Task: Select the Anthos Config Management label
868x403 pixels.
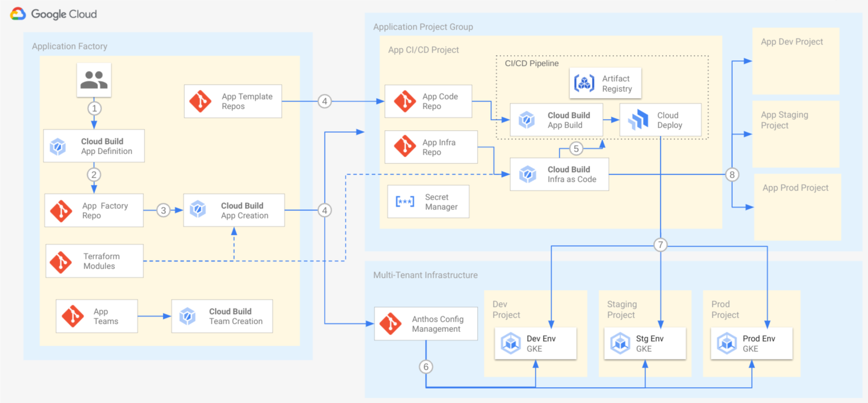Action: coord(438,324)
